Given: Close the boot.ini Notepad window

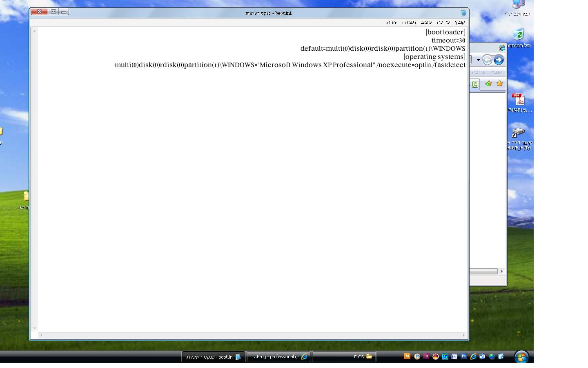Looking at the screenshot, I should (40, 12).
